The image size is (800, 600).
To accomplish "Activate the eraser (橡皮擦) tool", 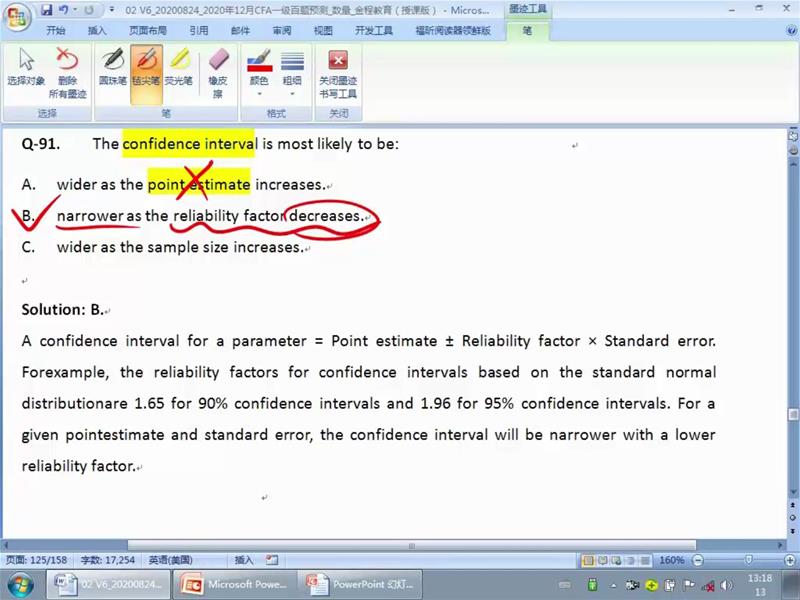I will point(217,73).
